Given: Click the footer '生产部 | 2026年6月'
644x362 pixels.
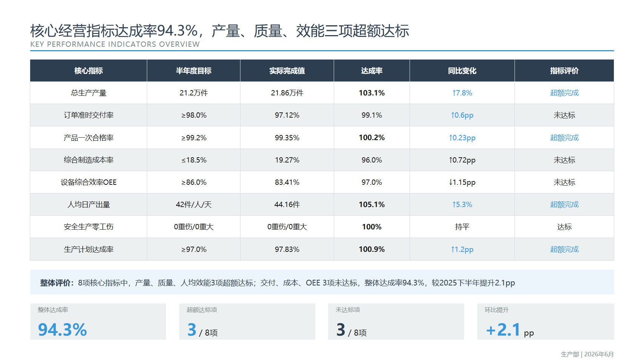Looking at the screenshot, I should point(587,354).
